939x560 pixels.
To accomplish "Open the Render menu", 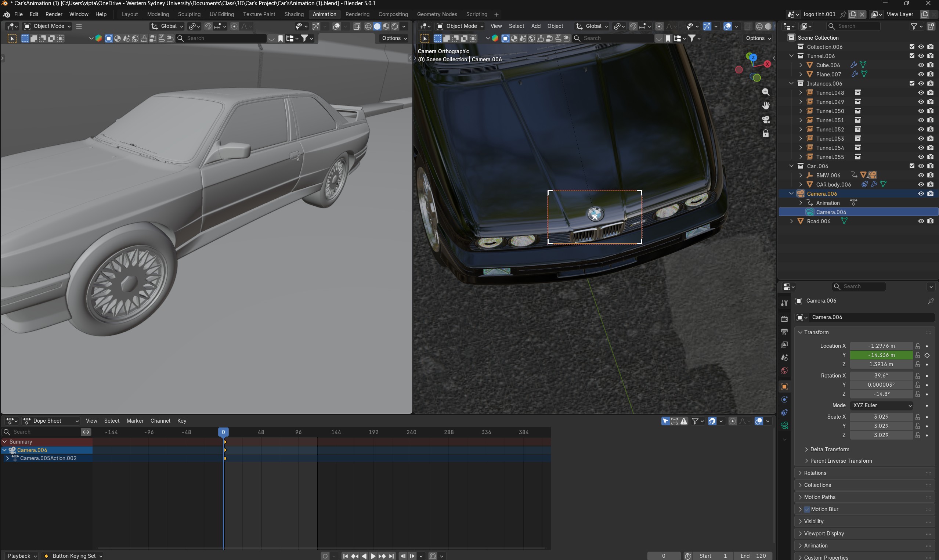I will tap(54, 14).
